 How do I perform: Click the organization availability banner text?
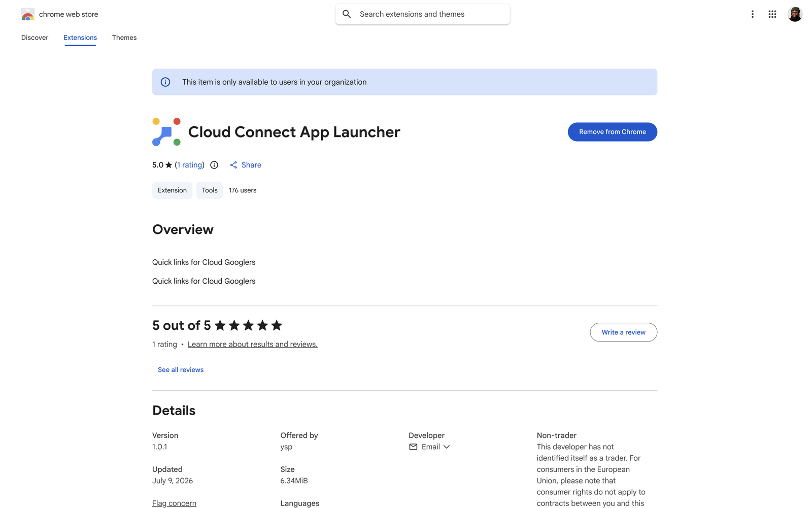[275, 82]
